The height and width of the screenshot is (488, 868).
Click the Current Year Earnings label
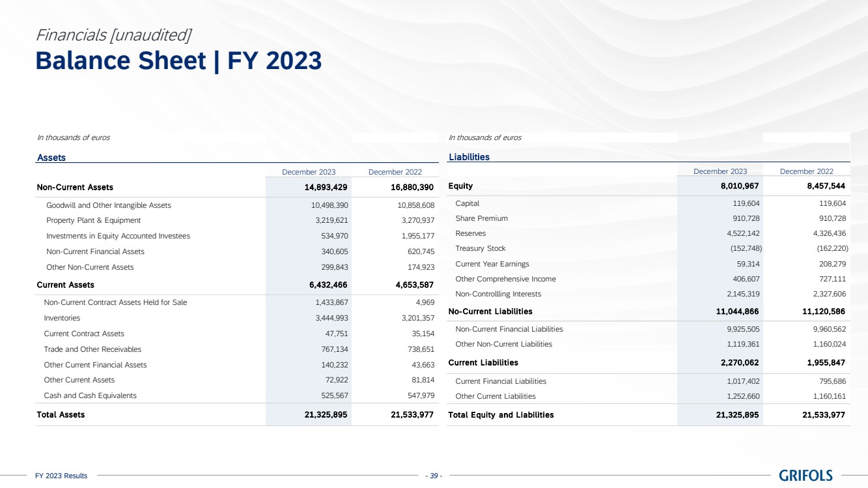tap(492, 264)
